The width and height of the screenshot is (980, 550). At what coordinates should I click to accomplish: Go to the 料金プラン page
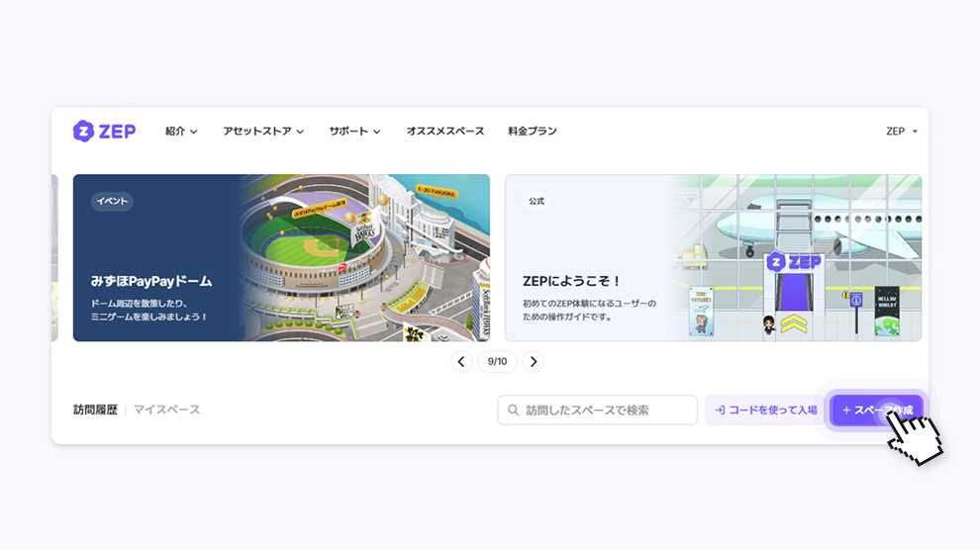click(532, 132)
